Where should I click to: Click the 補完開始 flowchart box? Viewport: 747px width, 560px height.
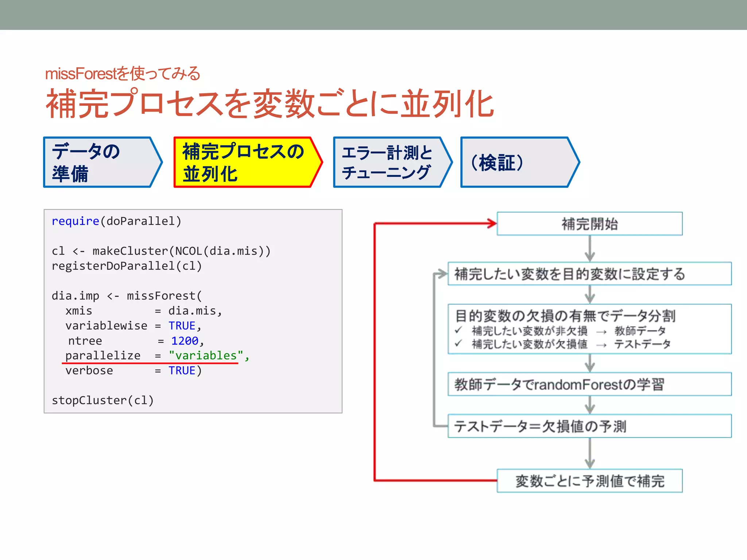[589, 224]
